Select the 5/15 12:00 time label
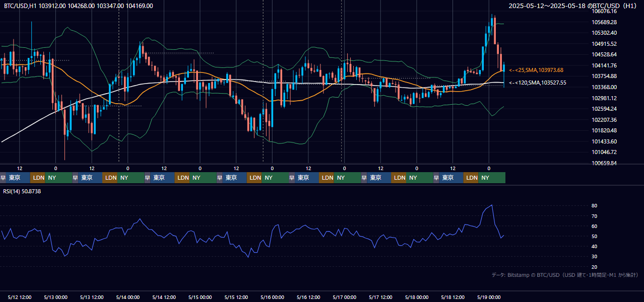The image size is (644, 302). (236, 297)
